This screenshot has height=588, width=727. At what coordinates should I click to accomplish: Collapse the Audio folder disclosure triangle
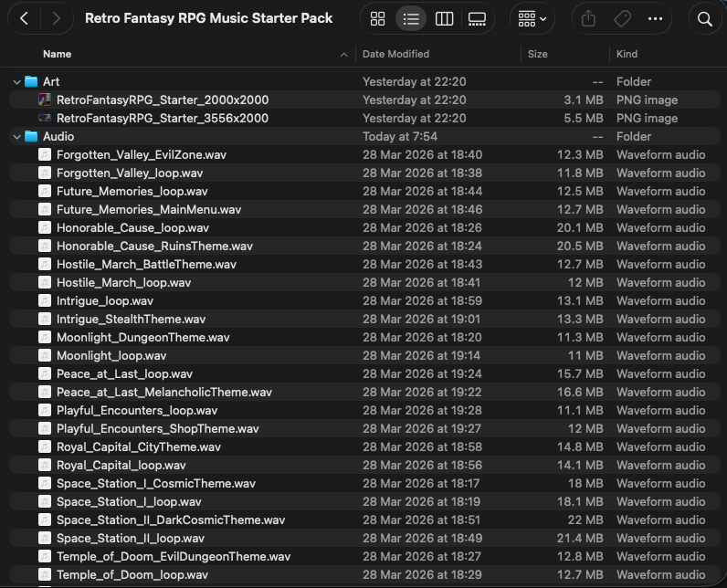16,136
